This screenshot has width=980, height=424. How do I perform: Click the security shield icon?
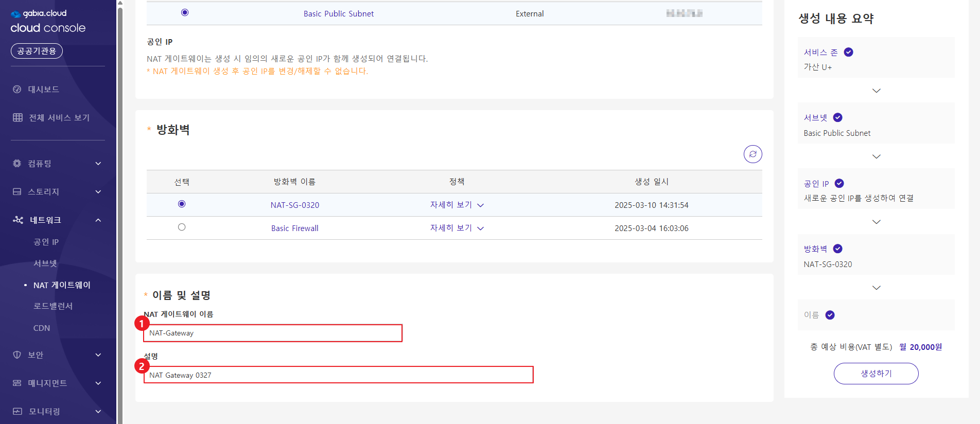click(x=17, y=355)
